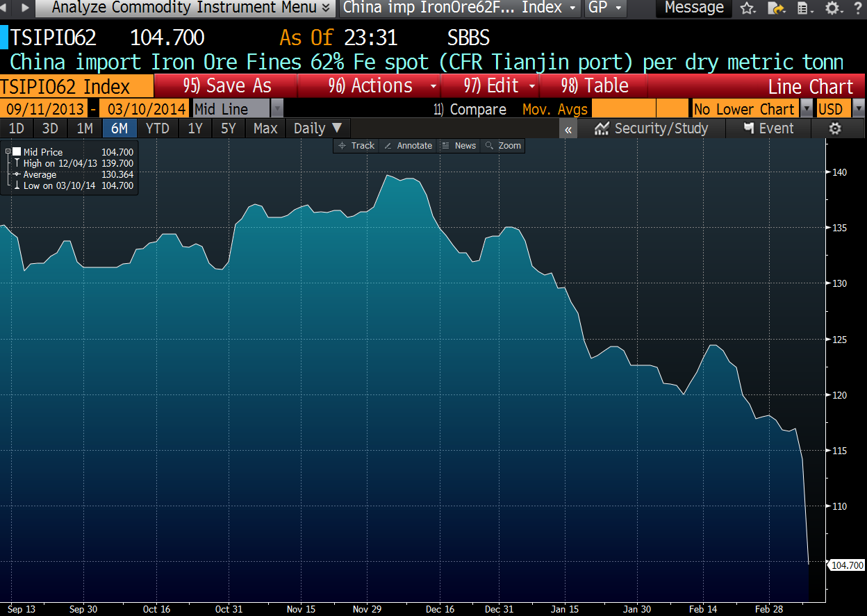Screen dimensions: 867x616
Task: Expand Analyze Commodity Instrument Menu
Action: coord(185,8)
